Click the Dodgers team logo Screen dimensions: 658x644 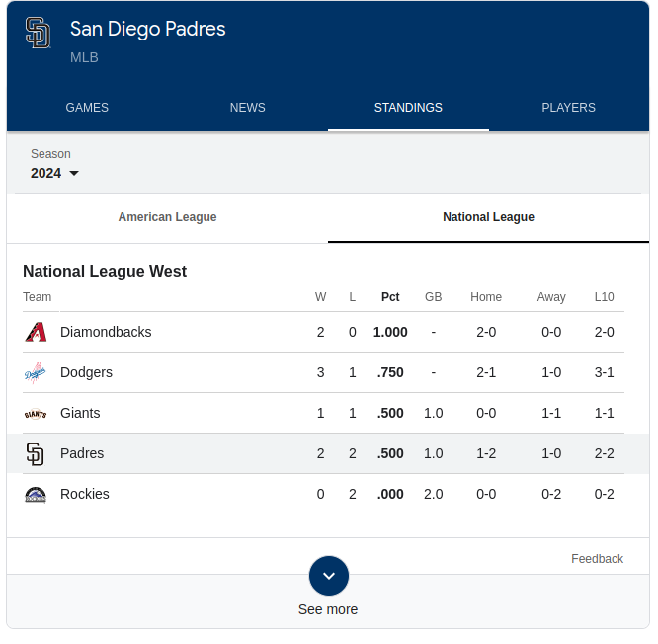tap(36, 372)
